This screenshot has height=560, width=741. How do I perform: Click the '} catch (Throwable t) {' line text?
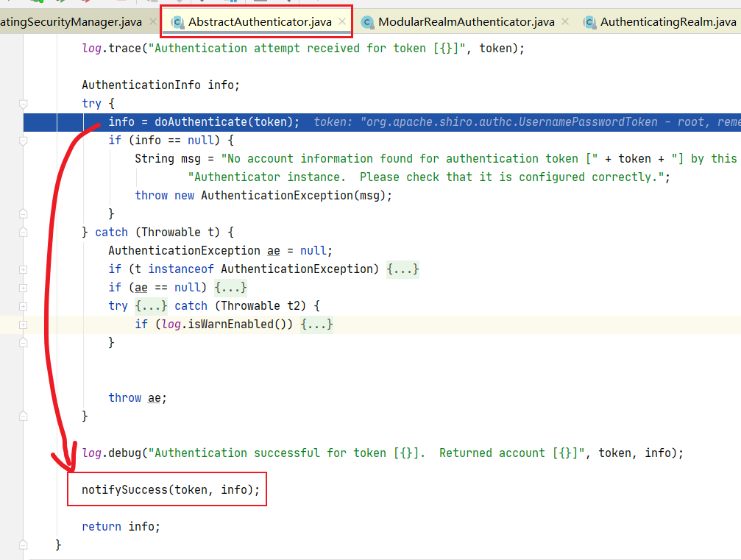coord(158,233)
